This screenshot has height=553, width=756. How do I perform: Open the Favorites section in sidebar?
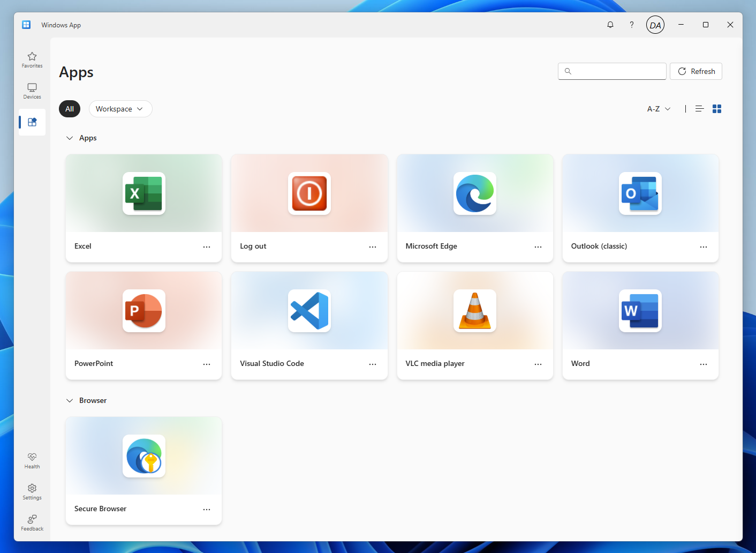coord(32,60)
